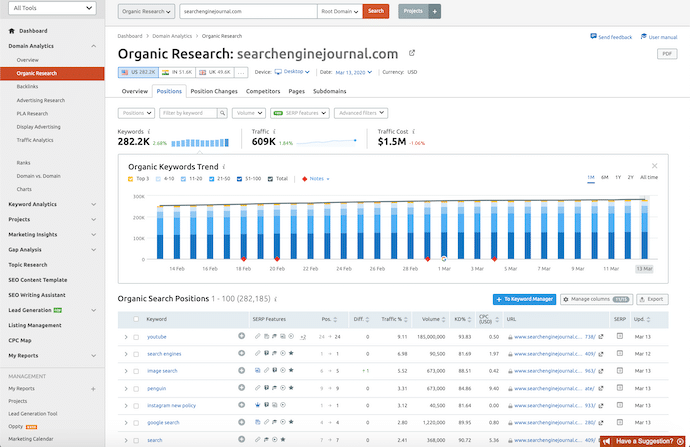The height and width of the screenshot is (447, 690).
Task: Select the US 282.2K database button
Action: click(138, 72)
